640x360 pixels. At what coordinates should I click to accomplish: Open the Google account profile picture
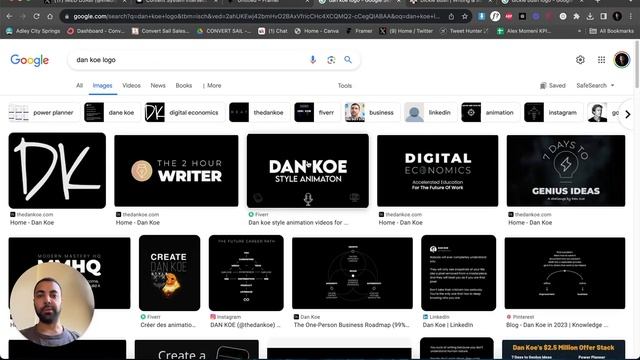tap(622, 60)
